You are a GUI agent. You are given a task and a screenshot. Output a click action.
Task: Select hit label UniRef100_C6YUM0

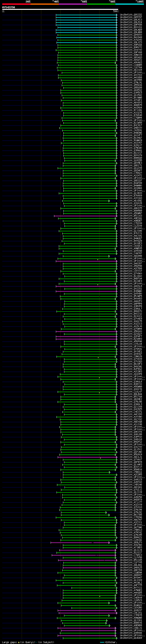(x=131, y=608)
